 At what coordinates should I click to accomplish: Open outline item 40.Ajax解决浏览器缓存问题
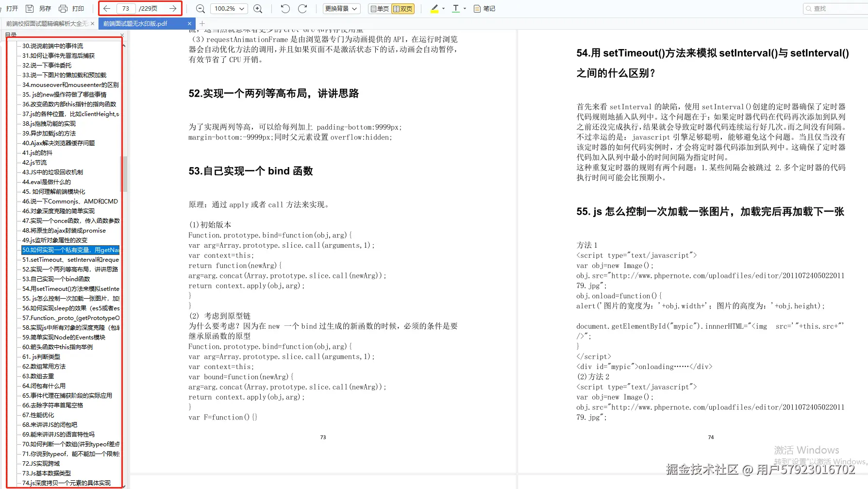(58, 143)
